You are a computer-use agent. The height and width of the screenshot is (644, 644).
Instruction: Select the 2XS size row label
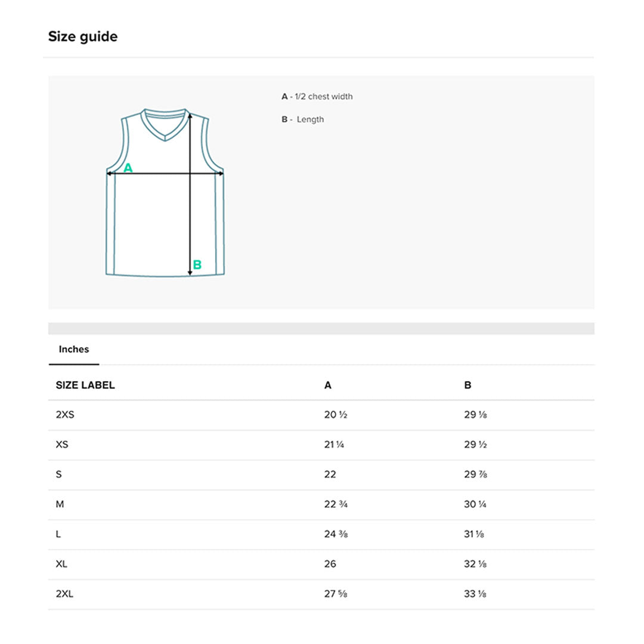(65, 415)
